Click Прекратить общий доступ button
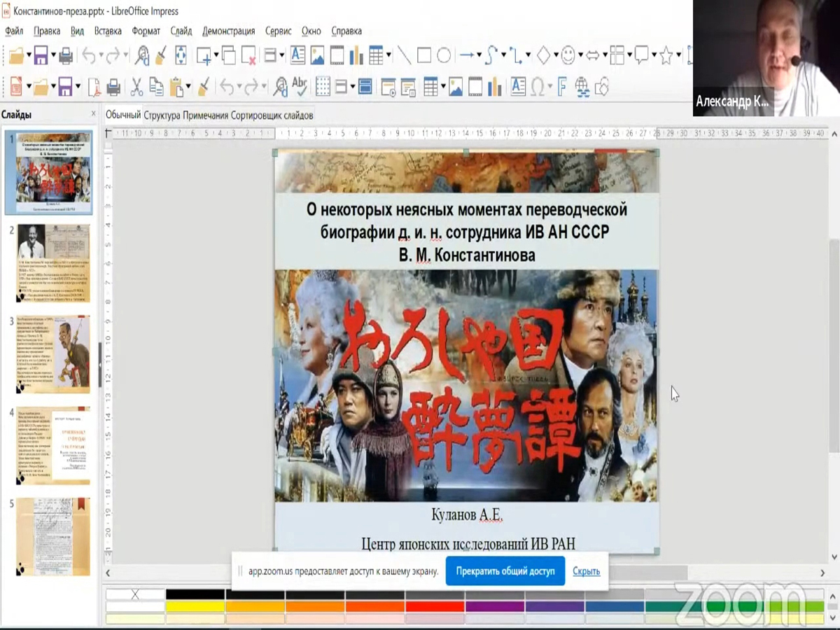This screenshot has height=630, width=840. point(505,571)
